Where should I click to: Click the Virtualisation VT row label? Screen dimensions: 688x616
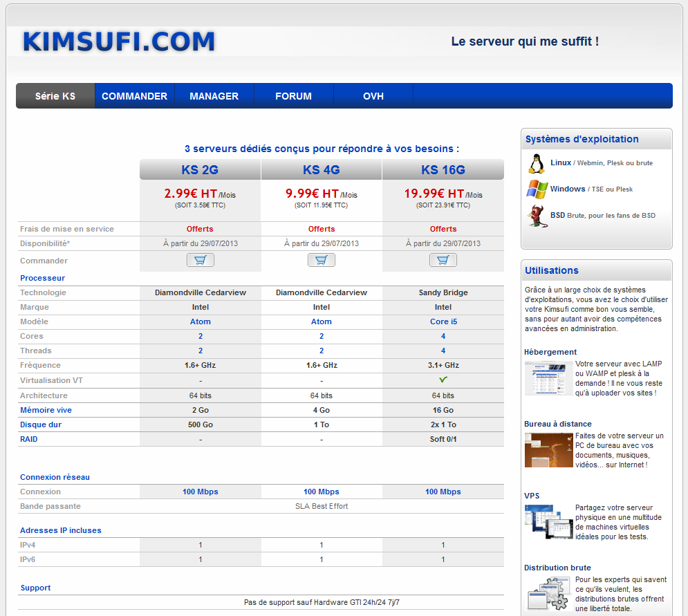(x=51, y=380)
